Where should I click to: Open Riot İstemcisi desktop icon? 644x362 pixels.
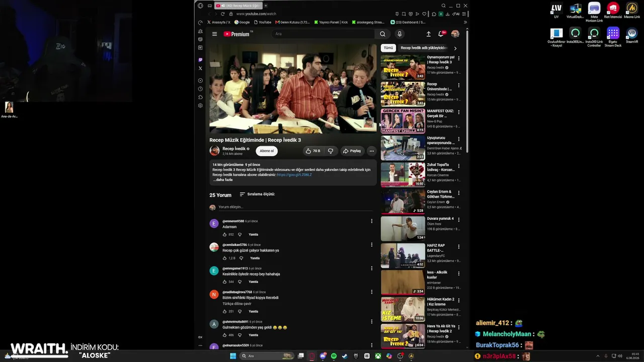click(613, 11)
